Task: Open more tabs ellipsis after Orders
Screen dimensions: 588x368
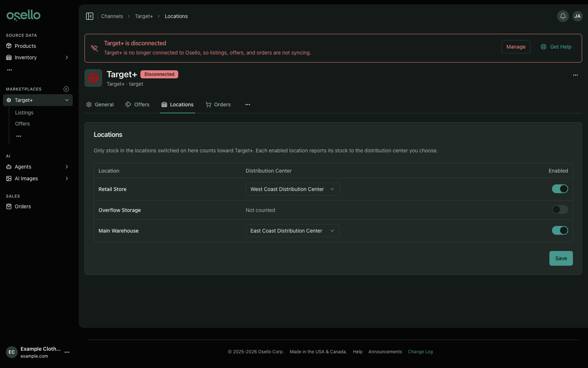Action: pos(248,105)
